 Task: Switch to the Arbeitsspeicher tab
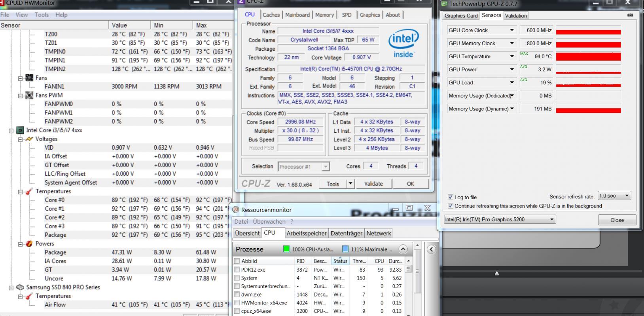pos(307,233)
